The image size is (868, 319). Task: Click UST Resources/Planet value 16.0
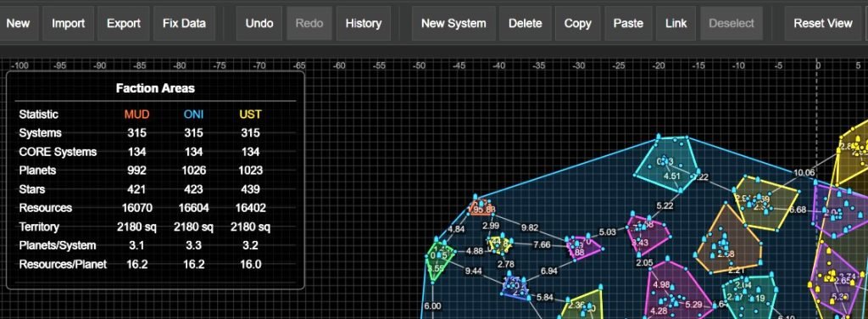pyautogui.click(x=250, y=264)
